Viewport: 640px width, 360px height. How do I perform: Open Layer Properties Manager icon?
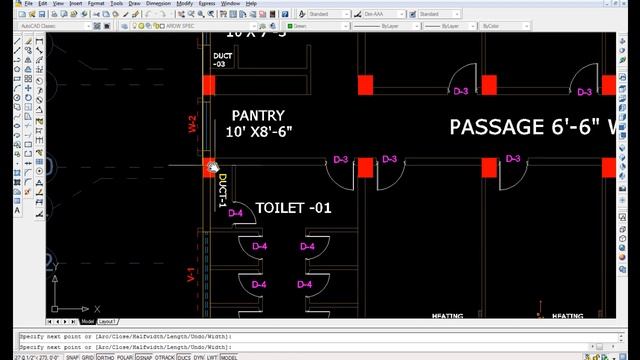(x=124, y=26)
